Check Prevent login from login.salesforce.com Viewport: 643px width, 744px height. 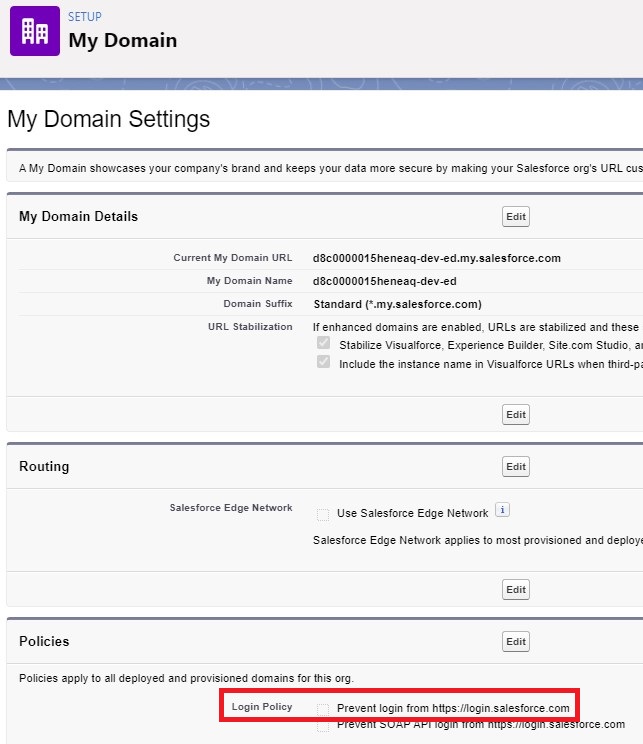coord(323,710)
